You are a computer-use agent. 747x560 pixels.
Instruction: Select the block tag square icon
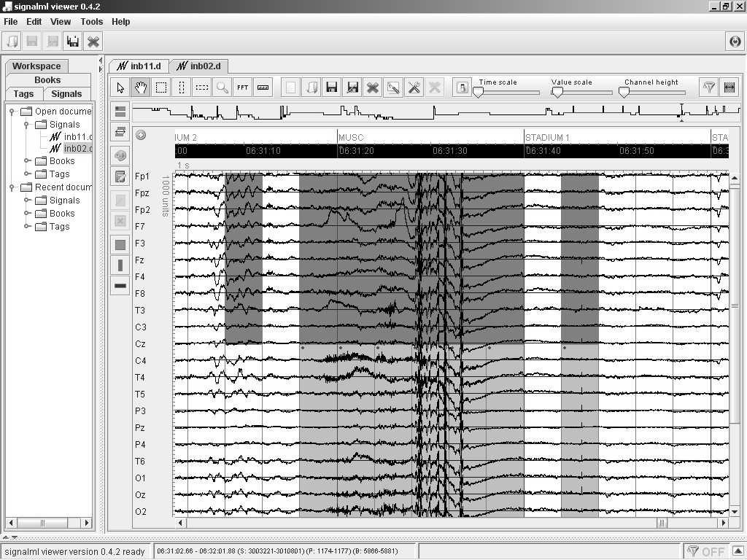[120, 245]
